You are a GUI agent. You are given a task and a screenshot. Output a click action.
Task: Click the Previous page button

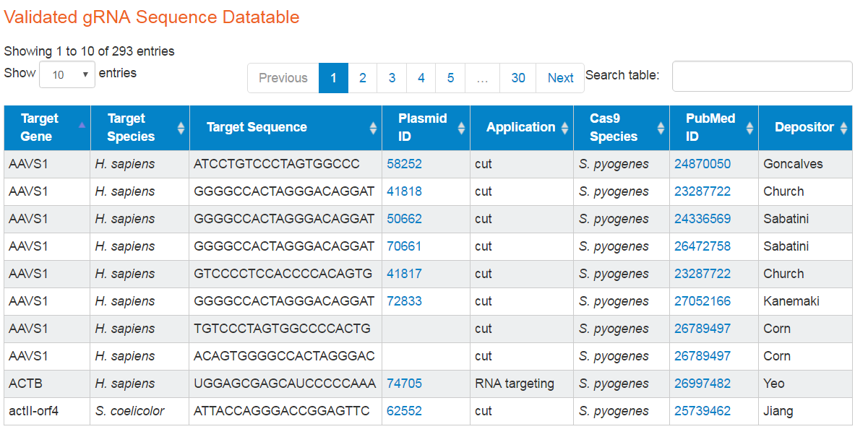tap(283, 77)
